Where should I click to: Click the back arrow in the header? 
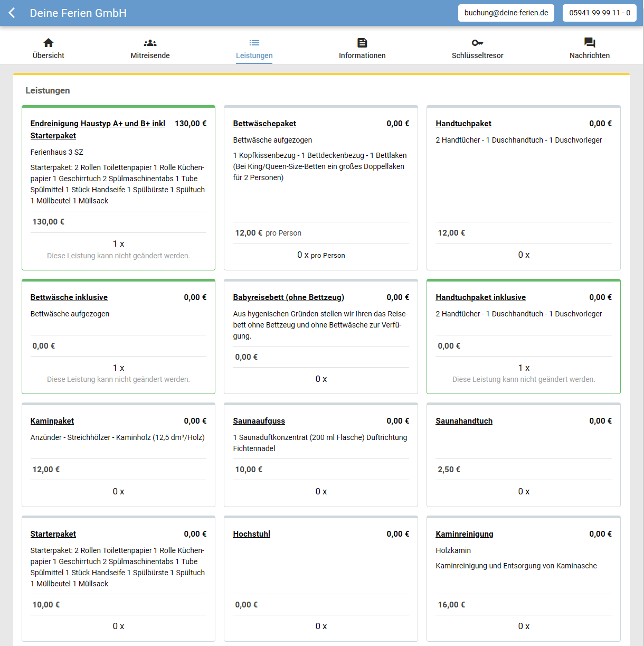coord(12,13)
